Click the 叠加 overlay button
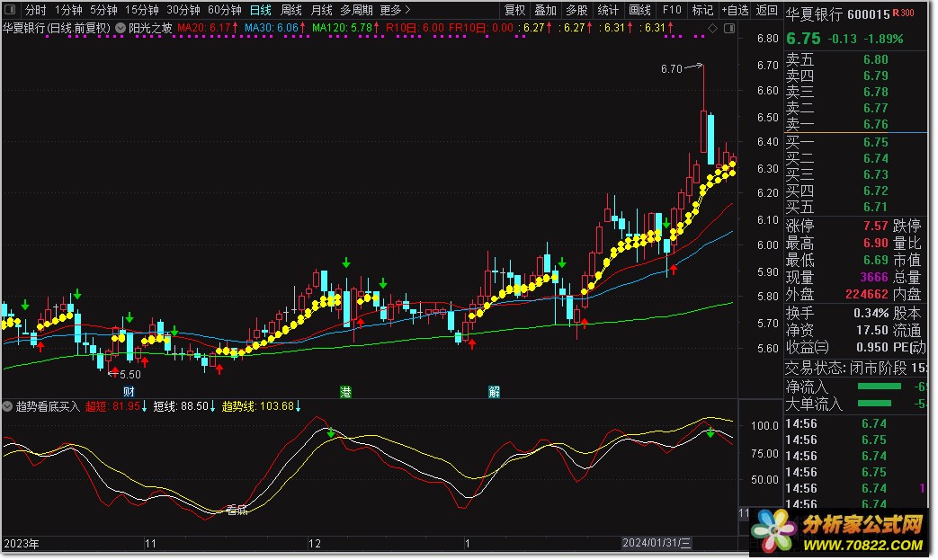 545,10
